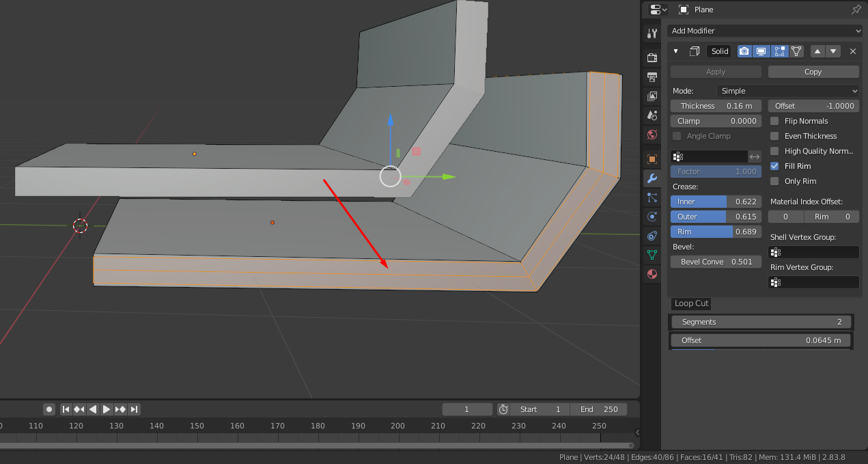The width and height of the screenshot is (868, 464).
Task: Open the Scene properties tab
Action: (652, 115)
